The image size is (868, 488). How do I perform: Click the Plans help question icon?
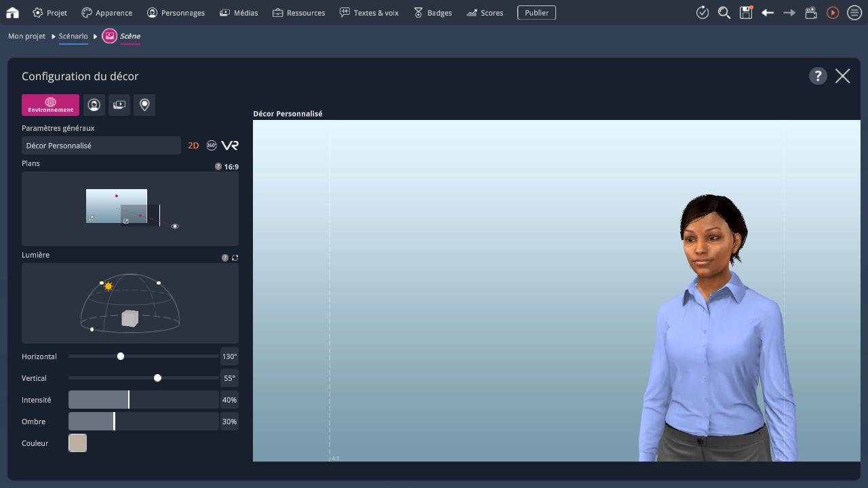[x=218, y=166]
